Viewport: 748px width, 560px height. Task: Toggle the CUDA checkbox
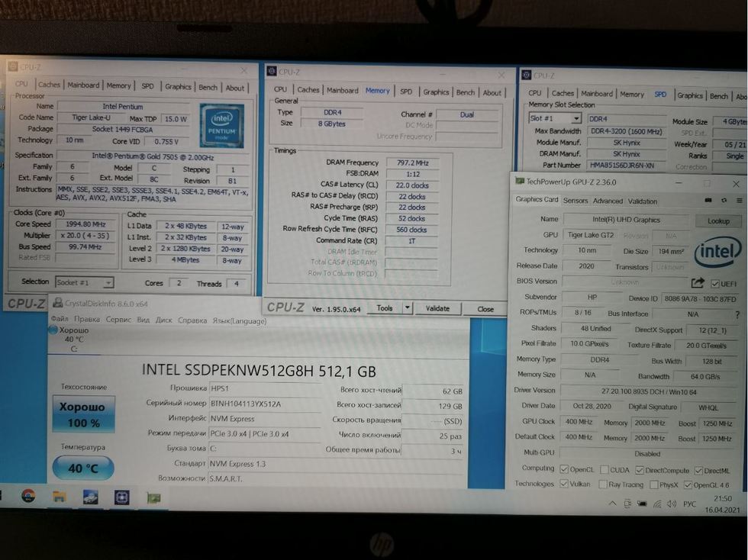[604, 469]
